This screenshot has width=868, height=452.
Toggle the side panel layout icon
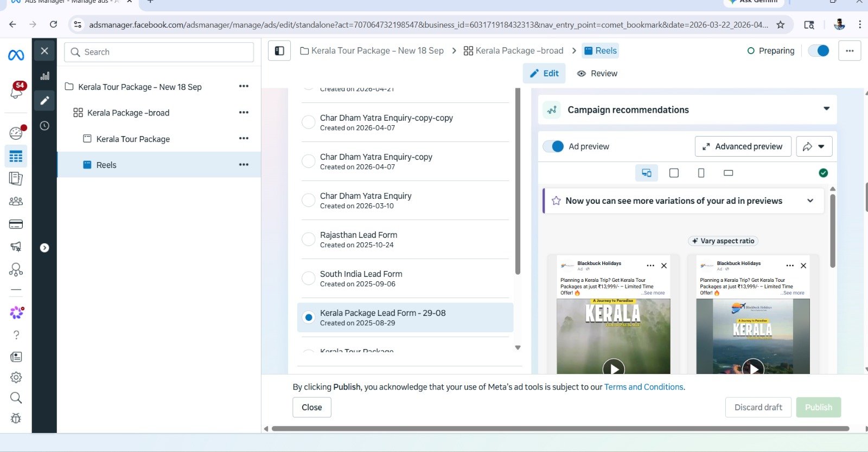point(279,51)
